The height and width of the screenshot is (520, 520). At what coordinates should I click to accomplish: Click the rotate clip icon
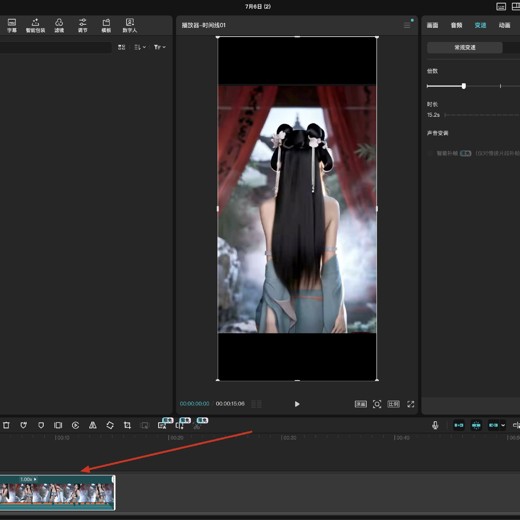(x=110, y=425)
